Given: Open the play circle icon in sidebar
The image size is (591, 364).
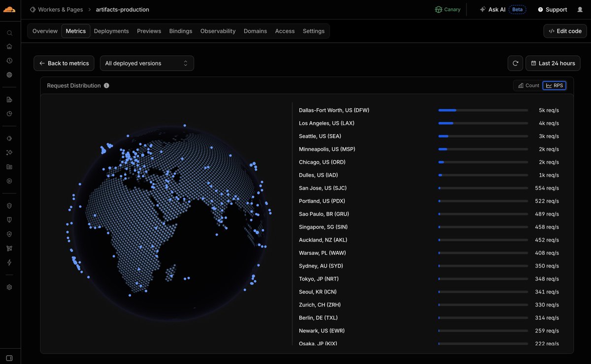Looking at the screenshot, I should point(9,181).
